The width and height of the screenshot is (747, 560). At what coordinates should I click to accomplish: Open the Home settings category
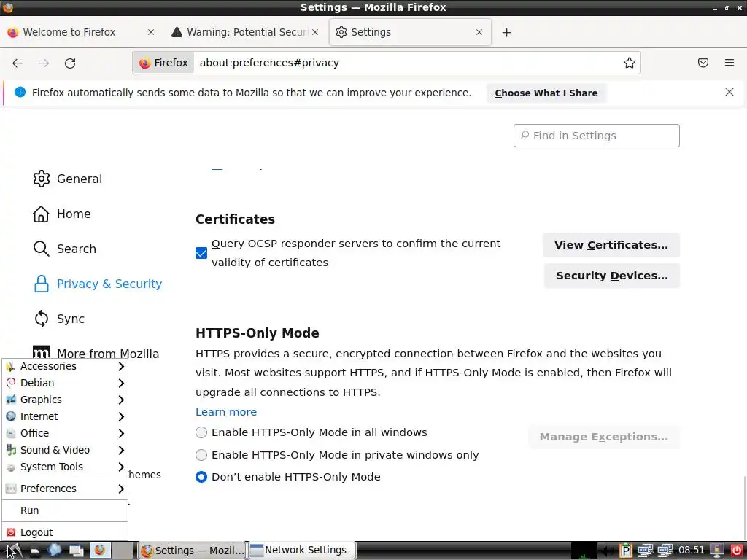(62, 214)
